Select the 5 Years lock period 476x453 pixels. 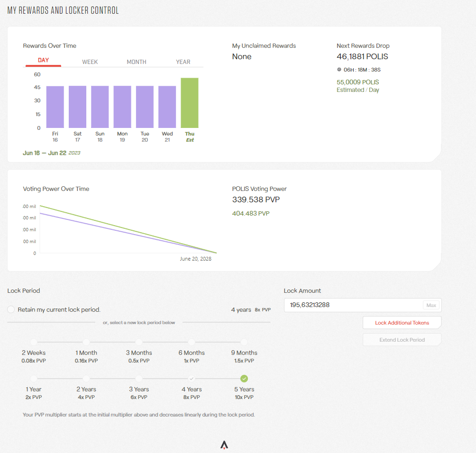click(x=244, y=379)
